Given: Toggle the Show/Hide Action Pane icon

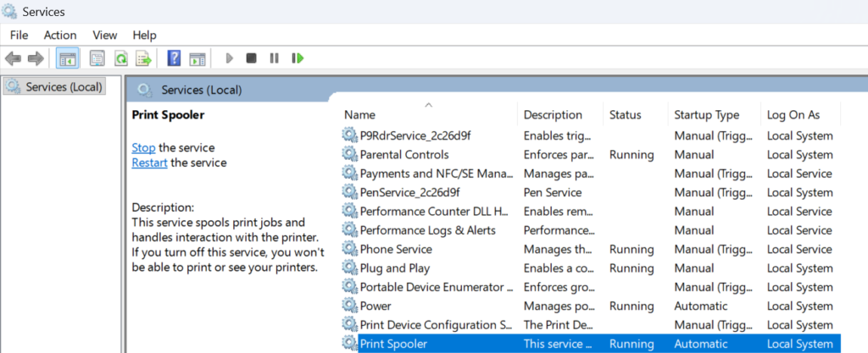Looking at the screenshot, I should [x=197, y=58].
